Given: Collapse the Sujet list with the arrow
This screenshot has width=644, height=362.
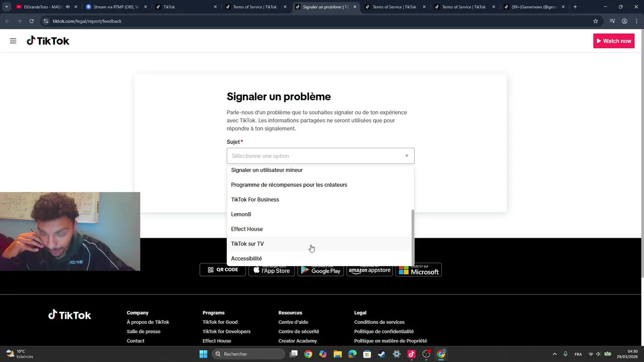Looking at the screenshot, I should click(407, 156).
